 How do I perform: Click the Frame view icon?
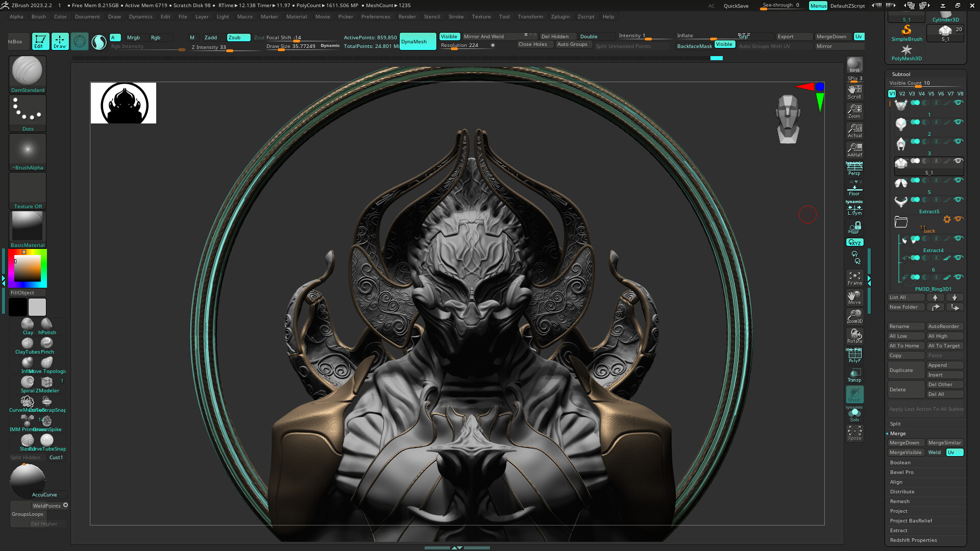[x=854, y=278]
